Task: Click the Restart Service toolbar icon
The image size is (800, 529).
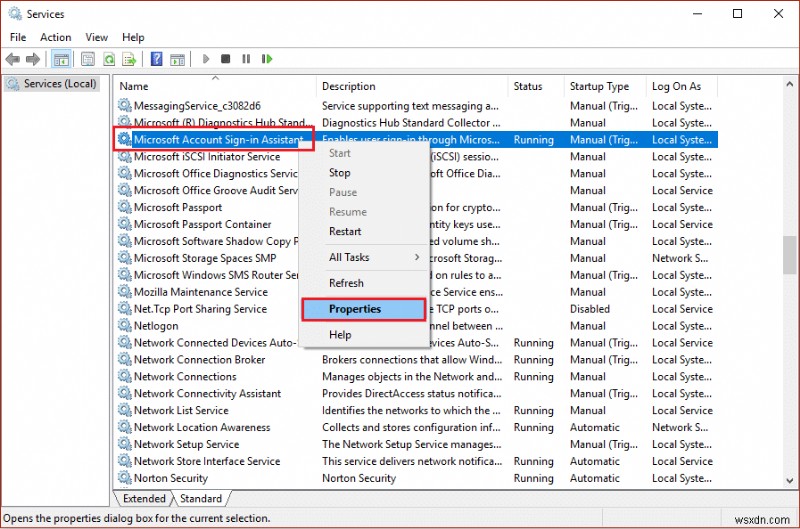Action: point(267,59)
